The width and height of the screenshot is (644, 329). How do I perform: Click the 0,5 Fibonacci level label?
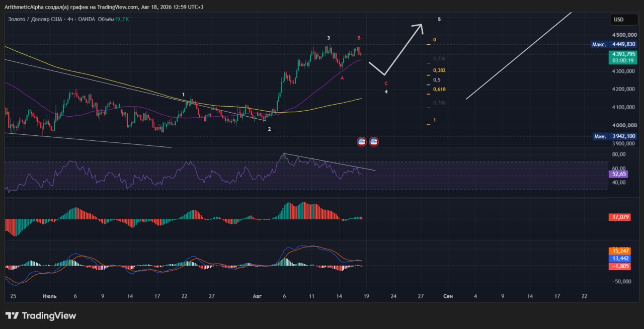click(437, 79)
